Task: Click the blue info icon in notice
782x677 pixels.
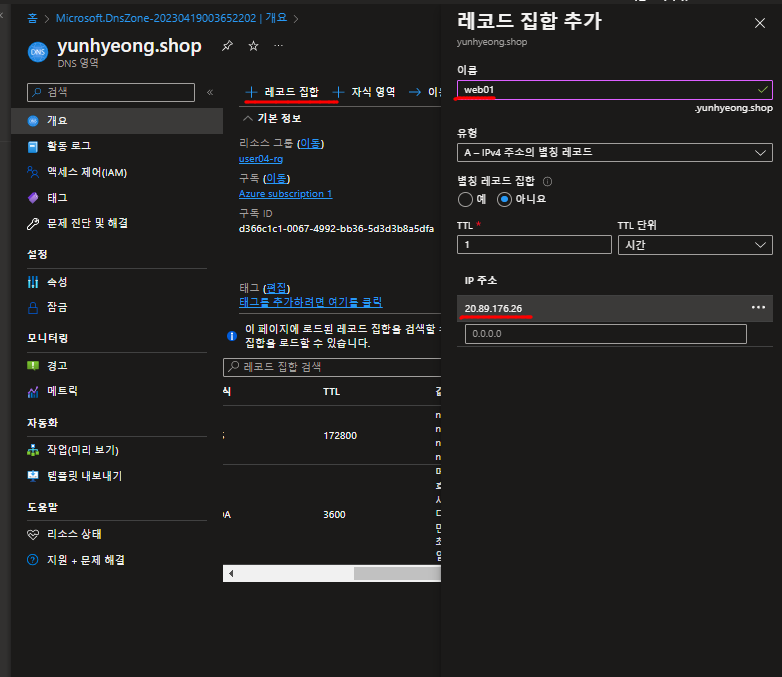Action: [x=232, y=336]
